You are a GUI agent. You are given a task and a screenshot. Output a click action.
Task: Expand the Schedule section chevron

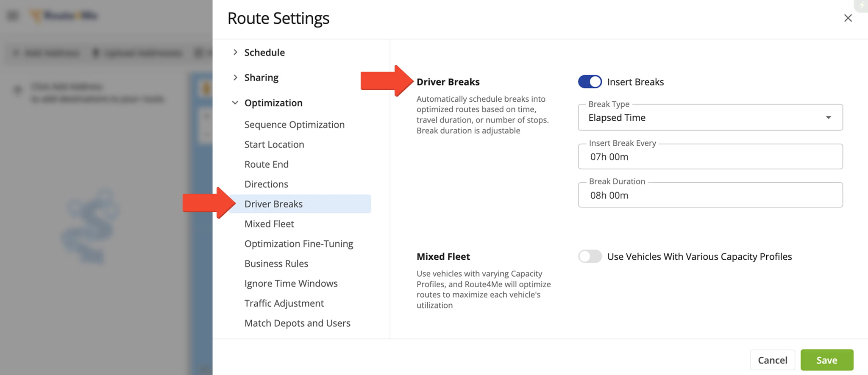[235, 52]
